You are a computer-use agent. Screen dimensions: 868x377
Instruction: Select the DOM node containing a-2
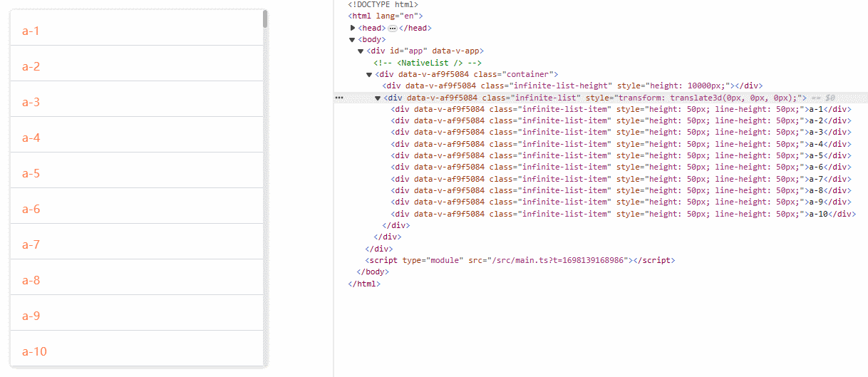point(621,120)
